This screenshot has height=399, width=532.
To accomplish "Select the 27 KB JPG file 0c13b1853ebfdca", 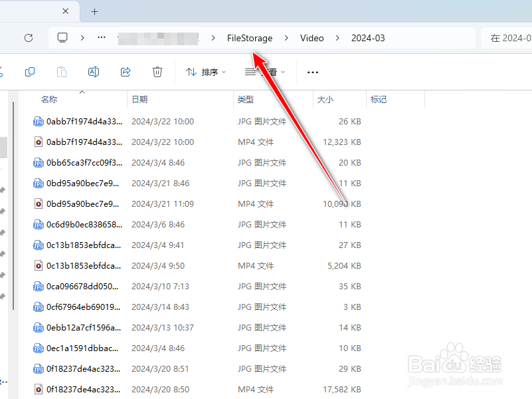I will pyautogui.click(x=197, y=245).
